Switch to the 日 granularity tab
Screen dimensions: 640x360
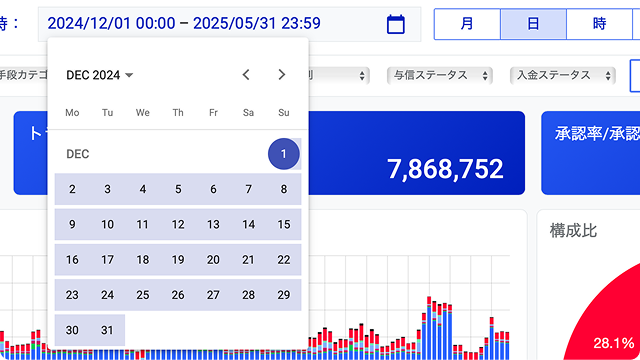coord(533,24)
